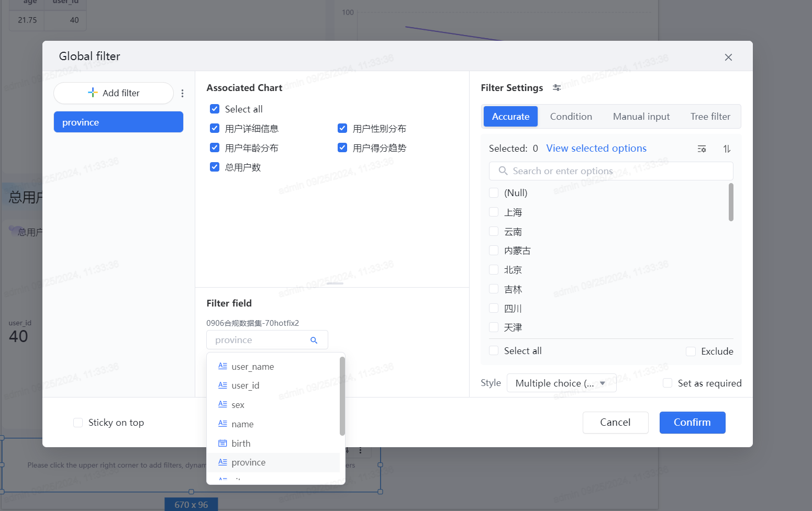Check the (Null) option
The width and height of the screenshot is (812, 511).
click(494, 192)
